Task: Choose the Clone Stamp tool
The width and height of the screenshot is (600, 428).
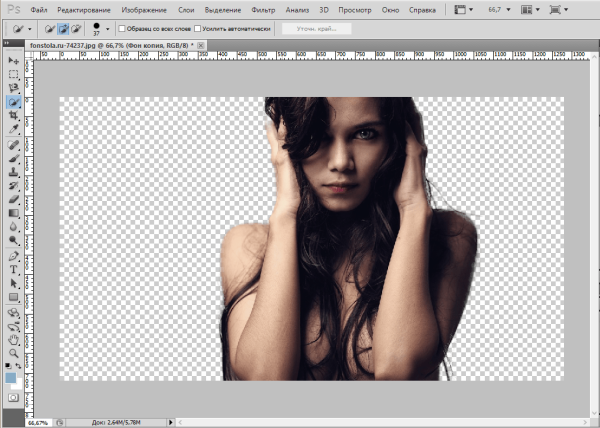Action: [14, 171]
